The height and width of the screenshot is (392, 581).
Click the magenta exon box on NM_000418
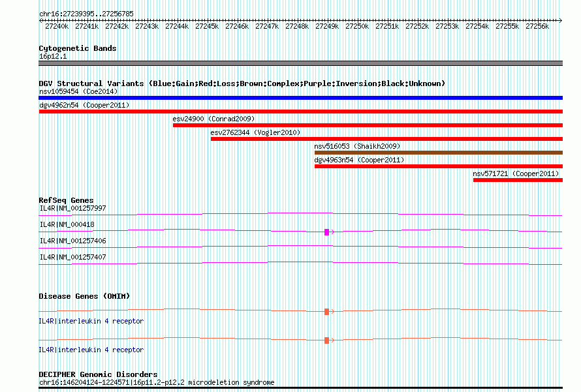326,232
